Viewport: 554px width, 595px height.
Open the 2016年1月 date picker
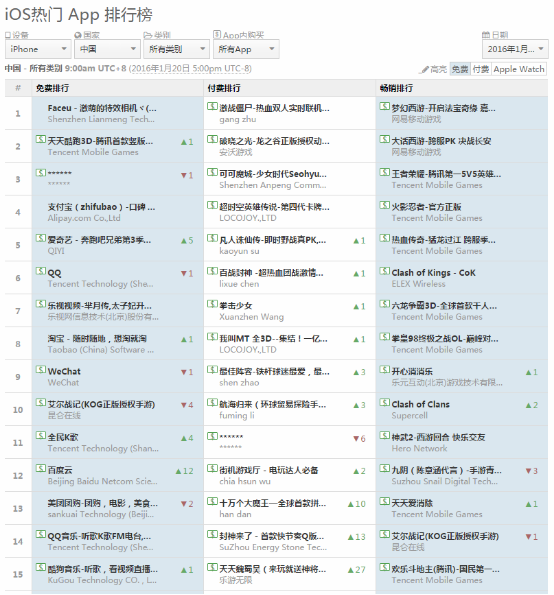(x=515, y=49)
